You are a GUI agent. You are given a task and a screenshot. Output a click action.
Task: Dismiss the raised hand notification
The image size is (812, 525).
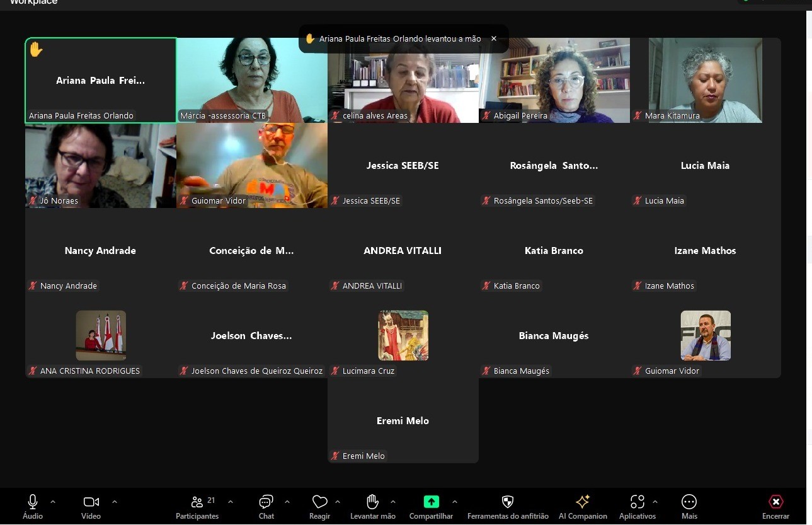(494, 39)
